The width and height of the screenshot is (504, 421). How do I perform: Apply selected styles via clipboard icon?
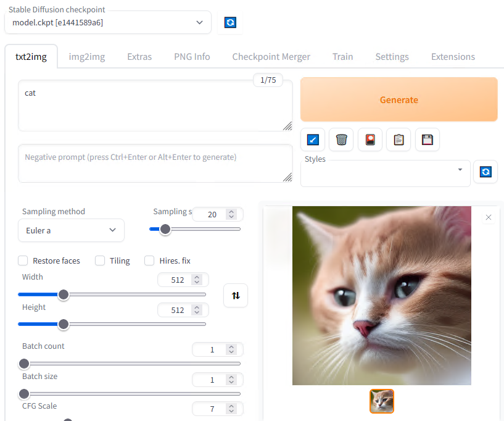point(398,140)
